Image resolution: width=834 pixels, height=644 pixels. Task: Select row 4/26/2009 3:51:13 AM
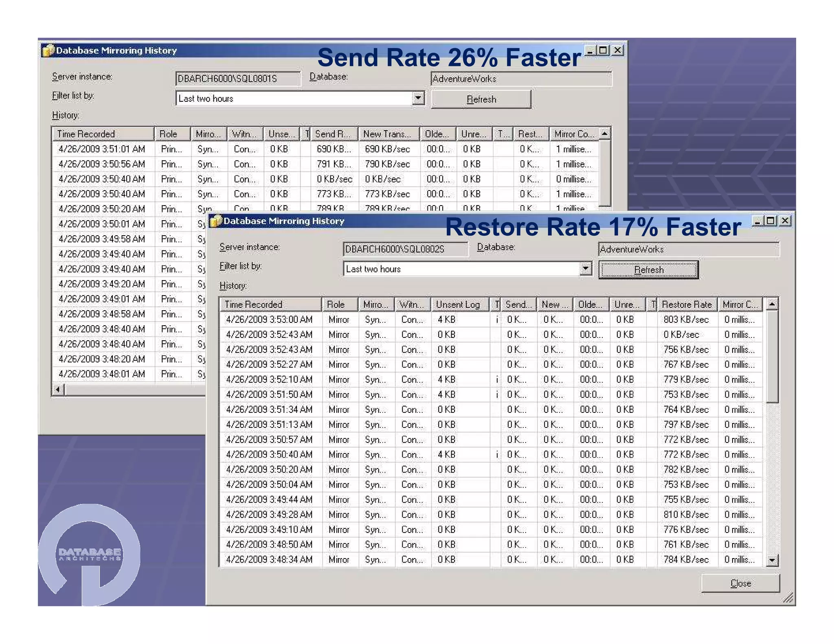pos(491,425)
